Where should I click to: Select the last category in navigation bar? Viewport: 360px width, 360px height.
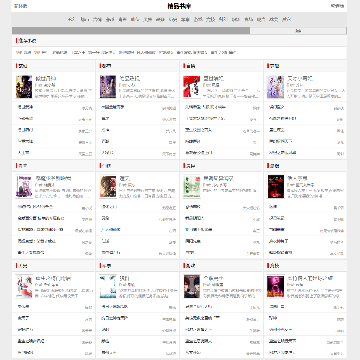pyautogui.click(x=286, y=19)
